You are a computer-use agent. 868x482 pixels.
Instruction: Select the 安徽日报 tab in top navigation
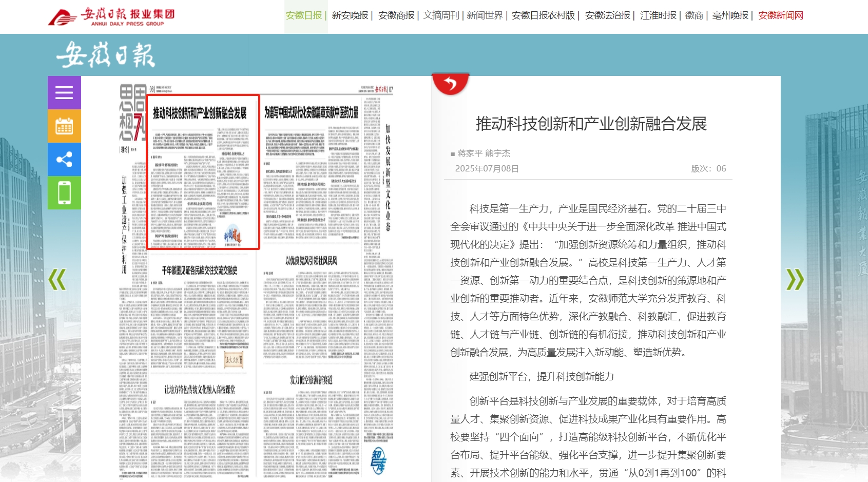pos(303,15)
